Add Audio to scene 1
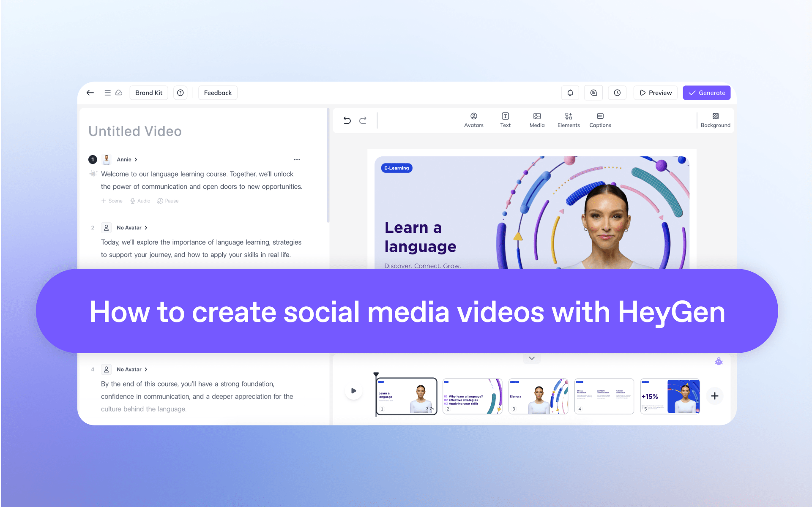This screenshot has width=812, height=507. click(x=140, y=201)
